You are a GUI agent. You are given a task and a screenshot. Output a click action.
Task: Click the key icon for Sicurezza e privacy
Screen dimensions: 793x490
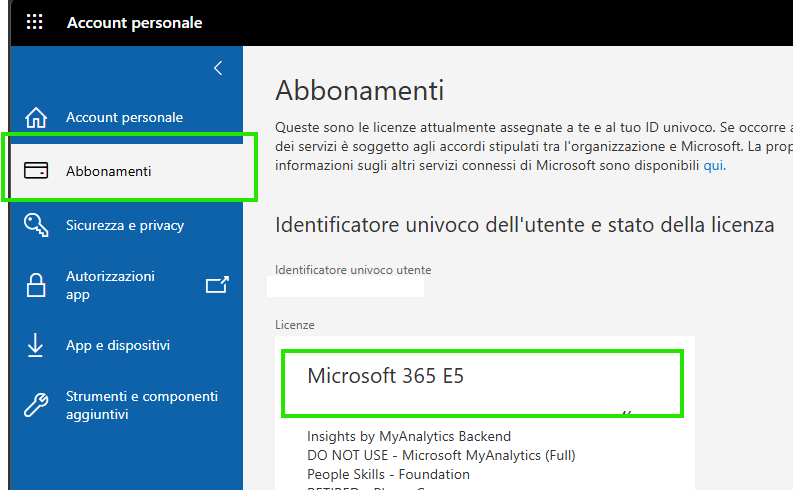pos(36,225)
